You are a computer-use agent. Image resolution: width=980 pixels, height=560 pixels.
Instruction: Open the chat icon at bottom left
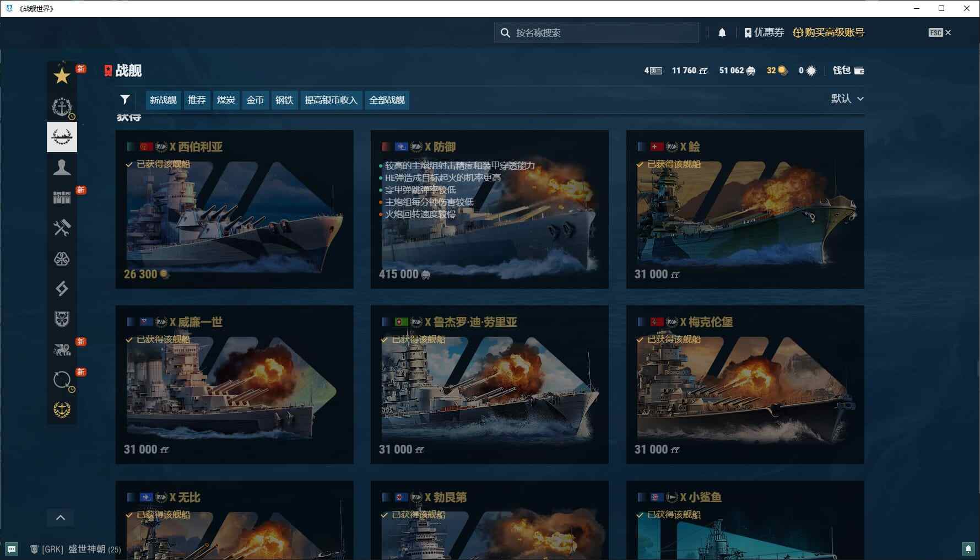point(12,549)
